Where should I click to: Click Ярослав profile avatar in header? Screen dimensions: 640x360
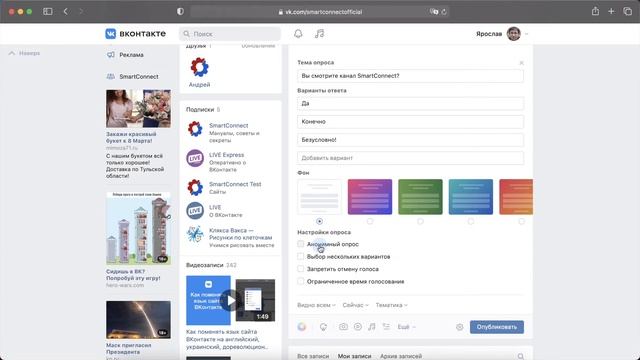(x=513, y=33)
